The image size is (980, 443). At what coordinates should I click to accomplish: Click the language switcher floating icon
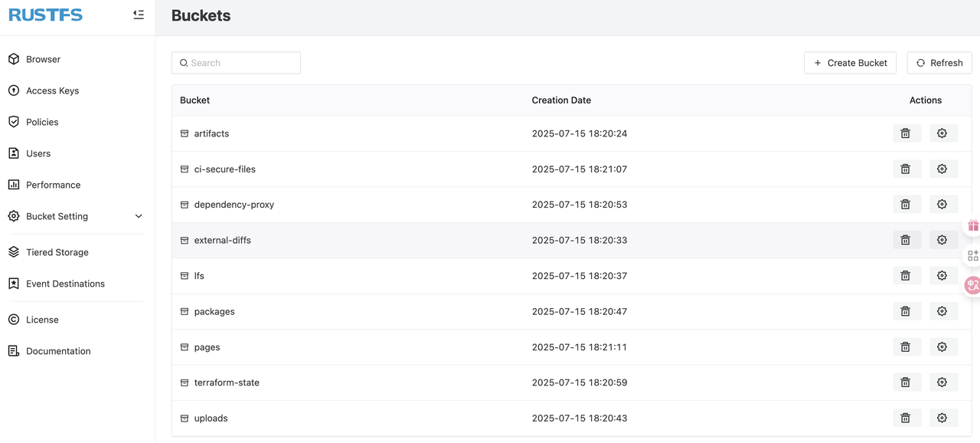coord(972,285)
